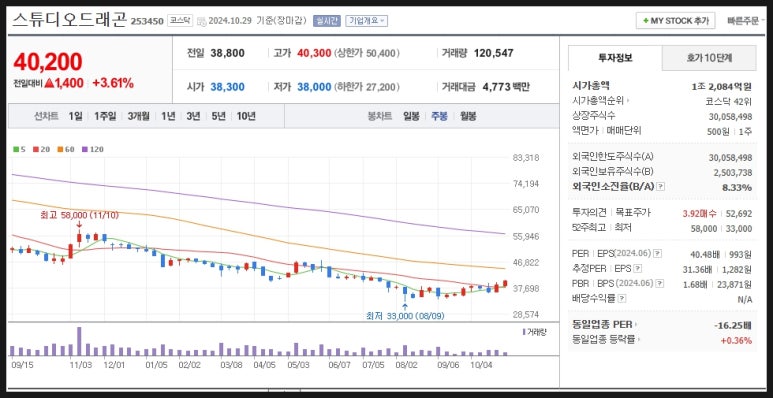Select the 1년 line chart
This screenshot has height=398, width=773.
pos(168,116)
